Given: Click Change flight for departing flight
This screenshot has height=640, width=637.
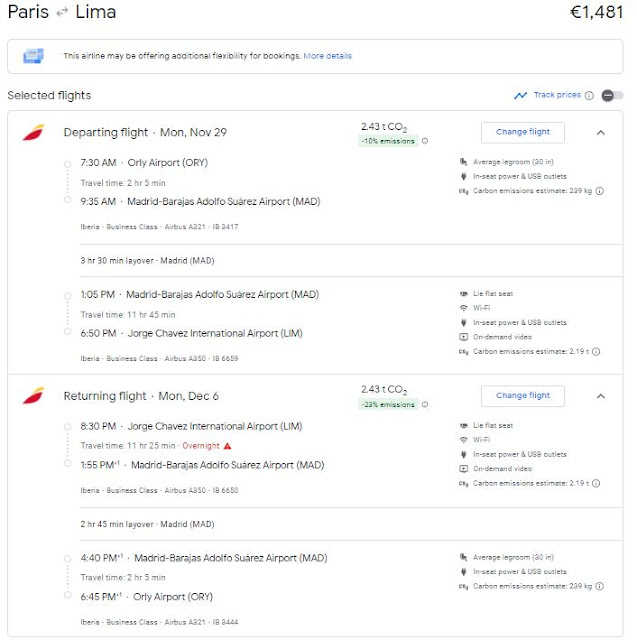Looking at the screenshot, I should (x=522, y=132).
